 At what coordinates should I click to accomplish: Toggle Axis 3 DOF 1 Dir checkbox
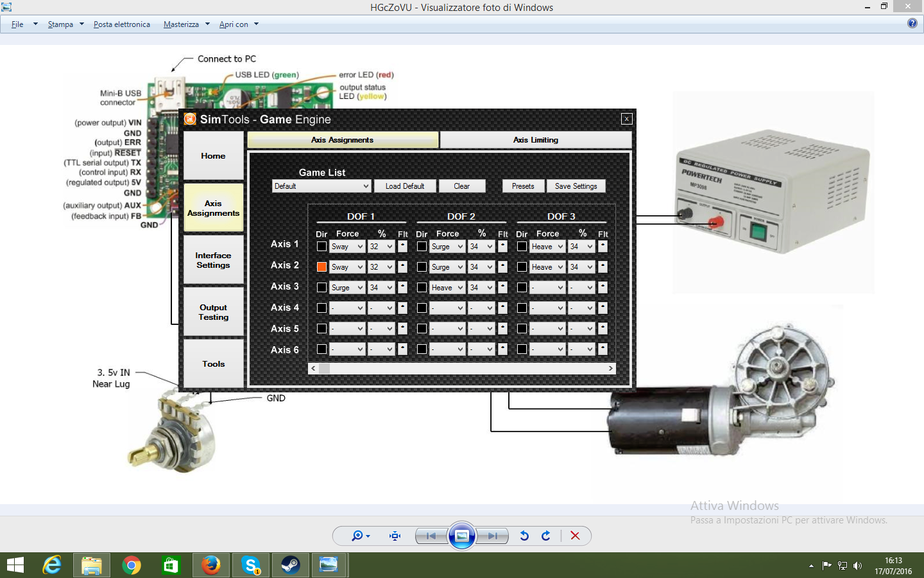321,287
